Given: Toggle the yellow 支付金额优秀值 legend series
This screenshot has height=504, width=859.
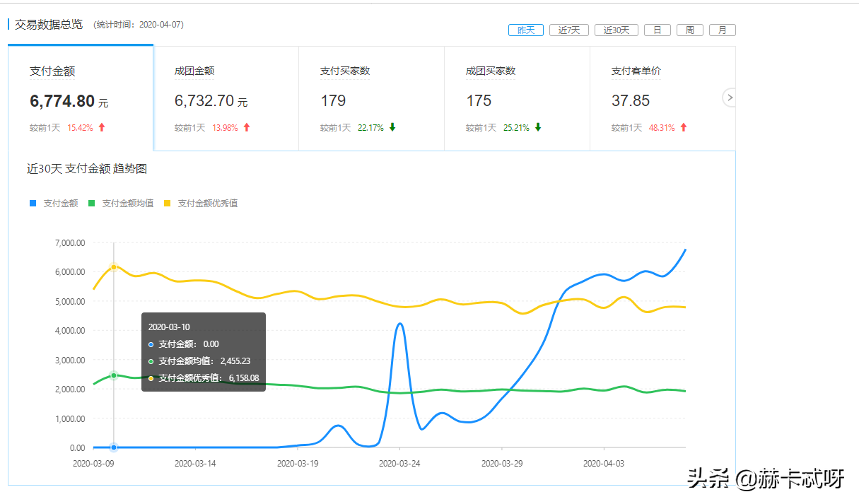Looking at the screenshot, I should (201, 204).
